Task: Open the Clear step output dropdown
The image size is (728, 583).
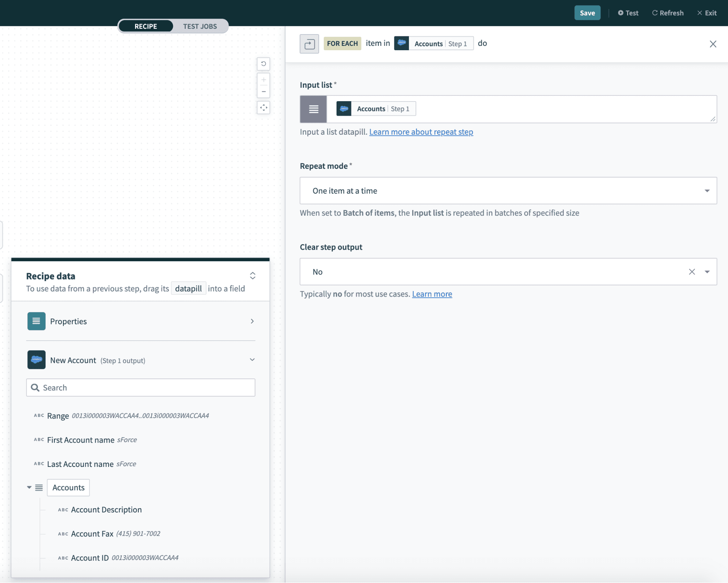Action: [707, 272]
